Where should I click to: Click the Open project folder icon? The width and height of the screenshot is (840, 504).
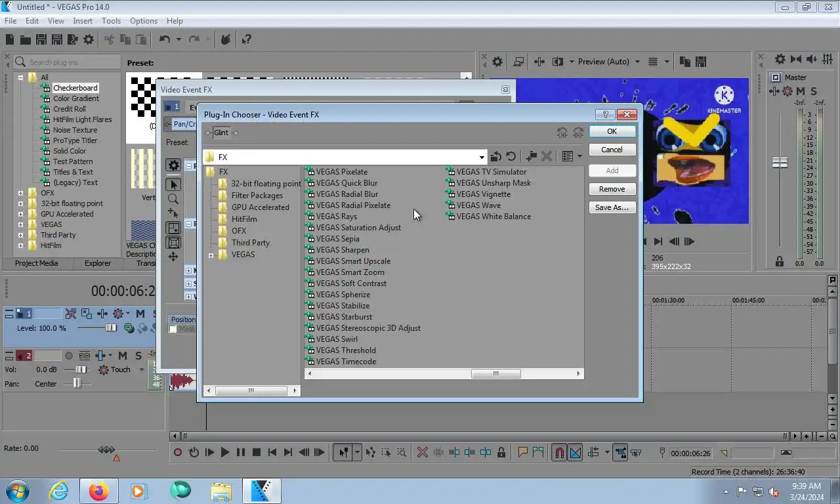pos(25,40)
